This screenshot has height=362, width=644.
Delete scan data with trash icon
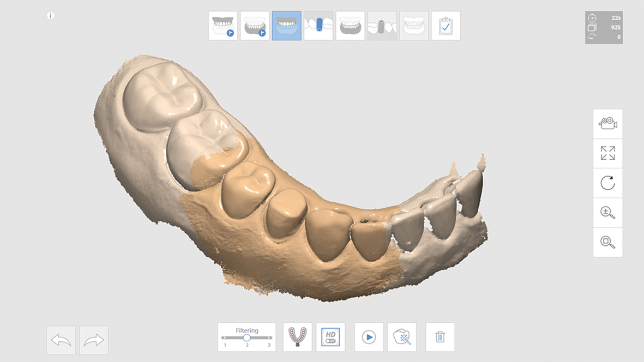point(440,337)
